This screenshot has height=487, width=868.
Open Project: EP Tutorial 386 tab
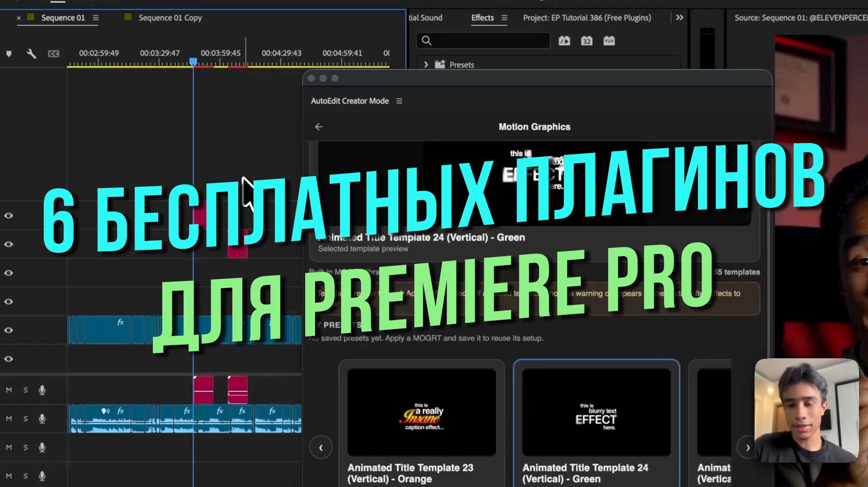point(587,18)
